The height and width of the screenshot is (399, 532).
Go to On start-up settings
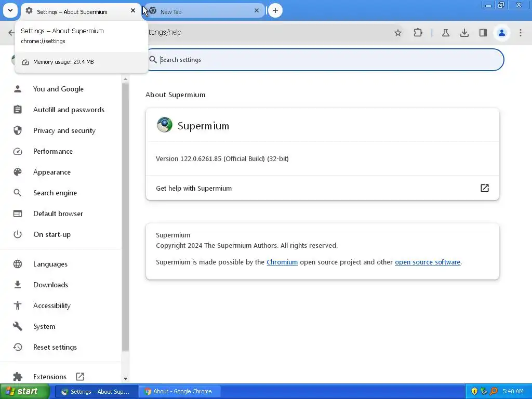pyautogui.click(x=52, y=234)
